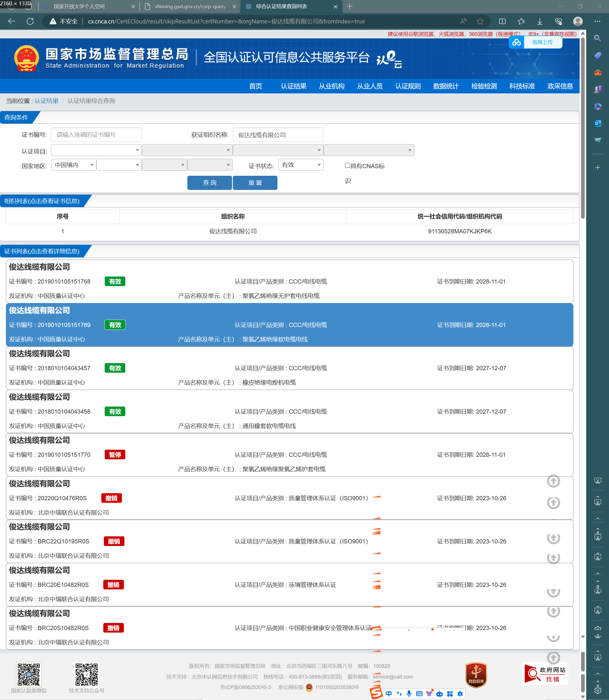The height and width of the screenshot is (700, 609).
Task: Open browser essentials heart icon
Action: click(558, 21)
